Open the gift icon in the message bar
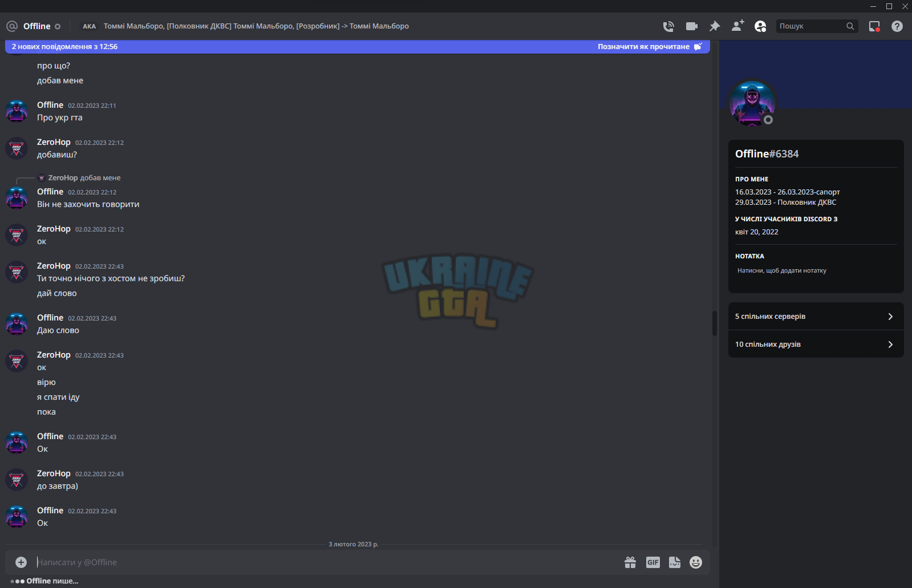The height and width of the screenshot is (588, 912). point(630,562)
